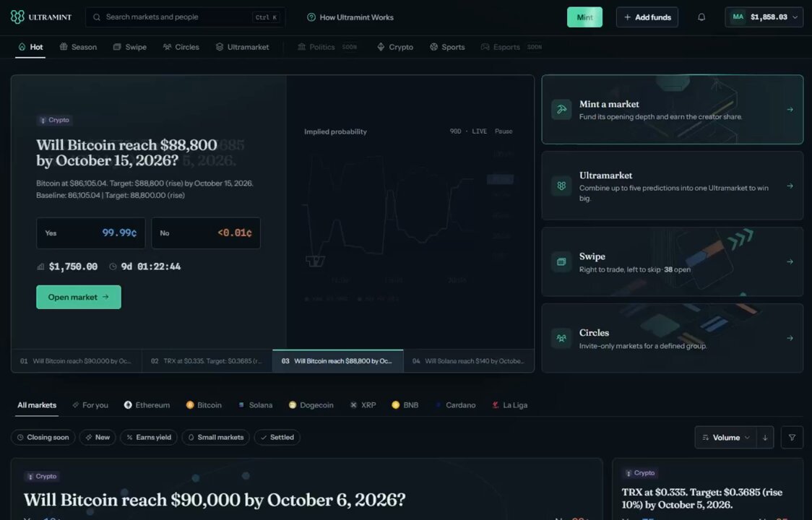
Task: Click the Circles card people icon
Action: (x=561, y=338)
